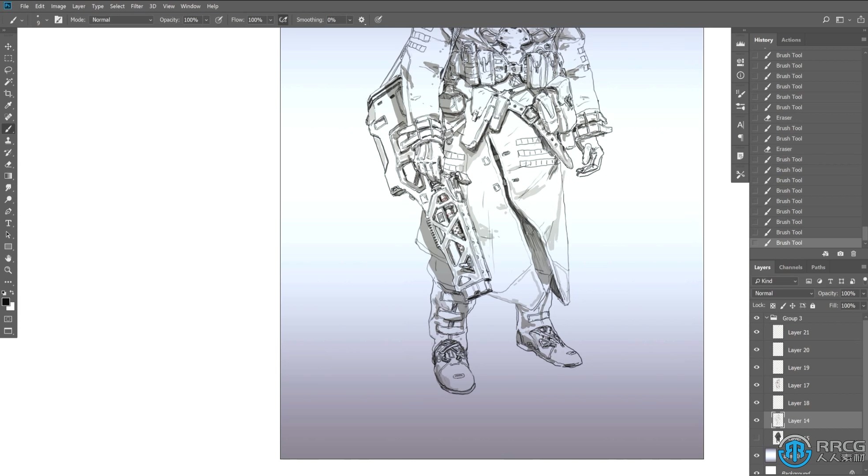Select the Magic Wand tool
The width and height of the screenshot is (868, 476).
click(x=8, y=82)
